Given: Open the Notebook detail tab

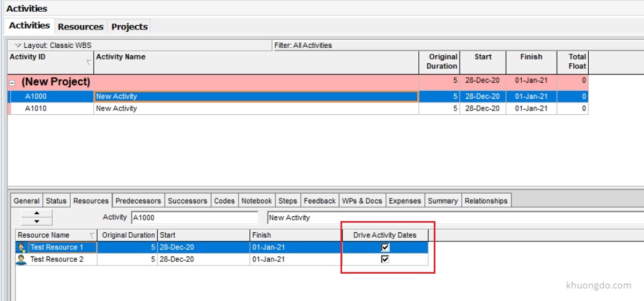Looking at the screenshot, I should pos(256,201).
